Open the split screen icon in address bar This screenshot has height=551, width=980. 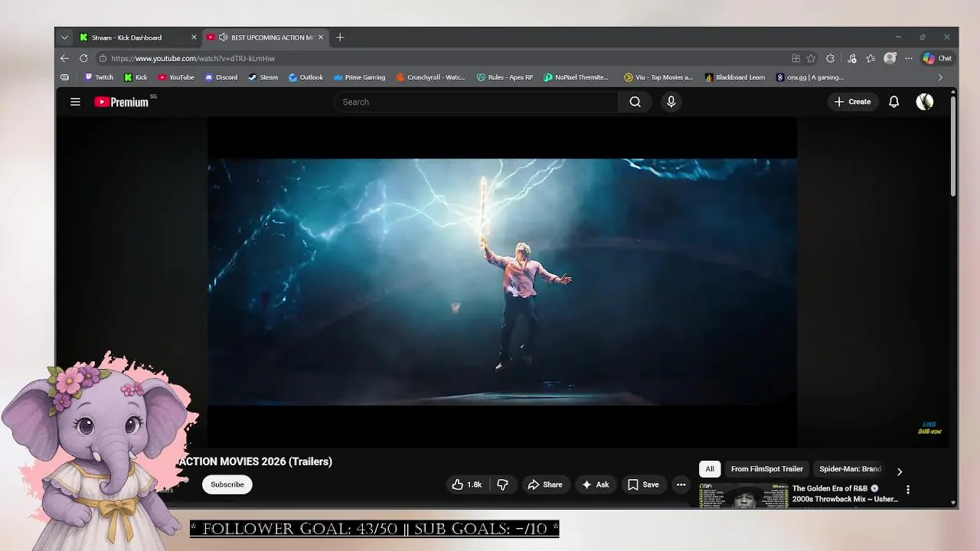point(796,58)
